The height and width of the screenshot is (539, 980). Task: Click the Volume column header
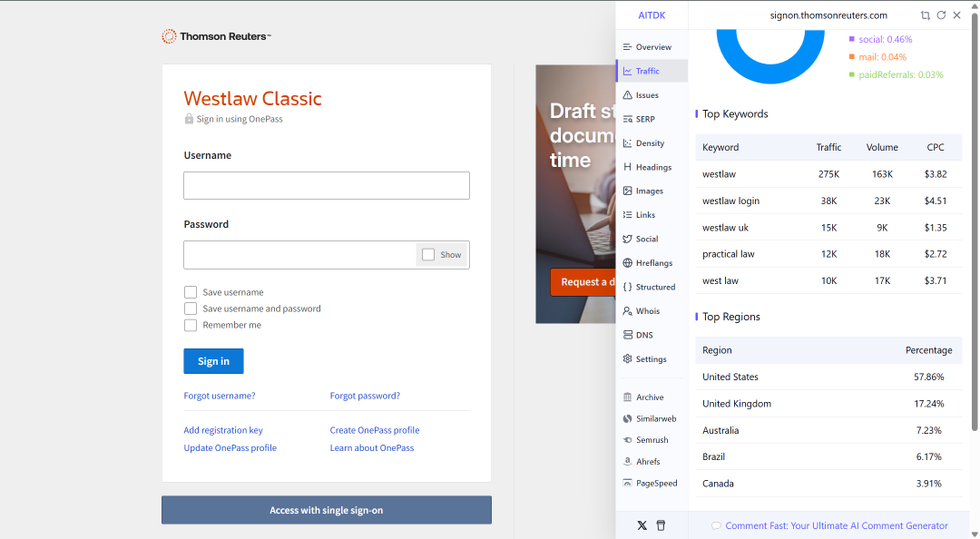[x=882, y=148]
